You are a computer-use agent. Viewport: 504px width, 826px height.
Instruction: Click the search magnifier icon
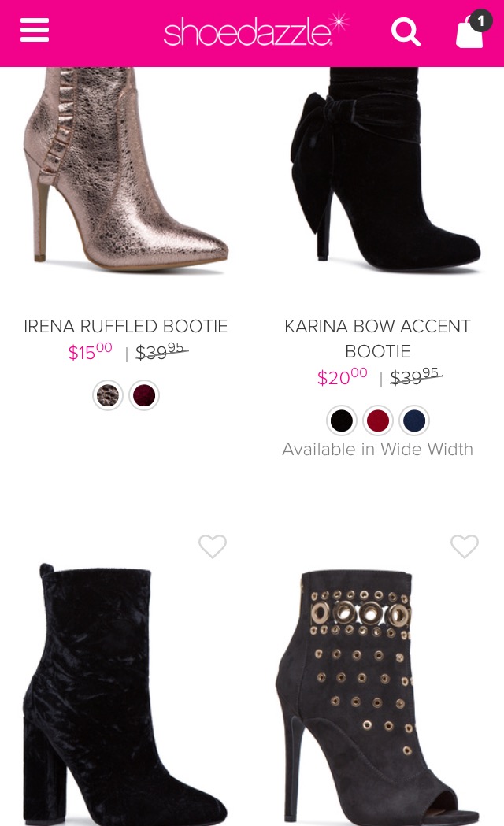click(406, 32)
